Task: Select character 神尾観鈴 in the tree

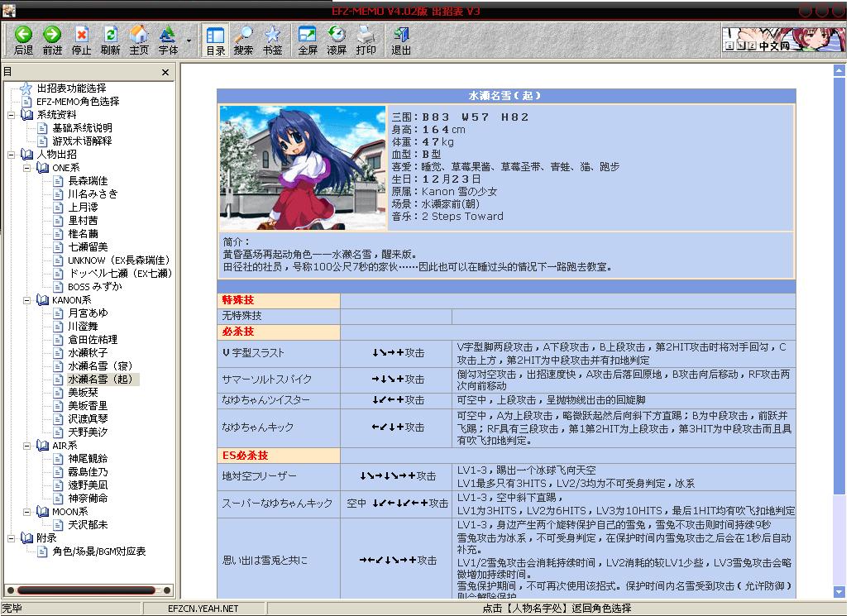Action: 88,459
